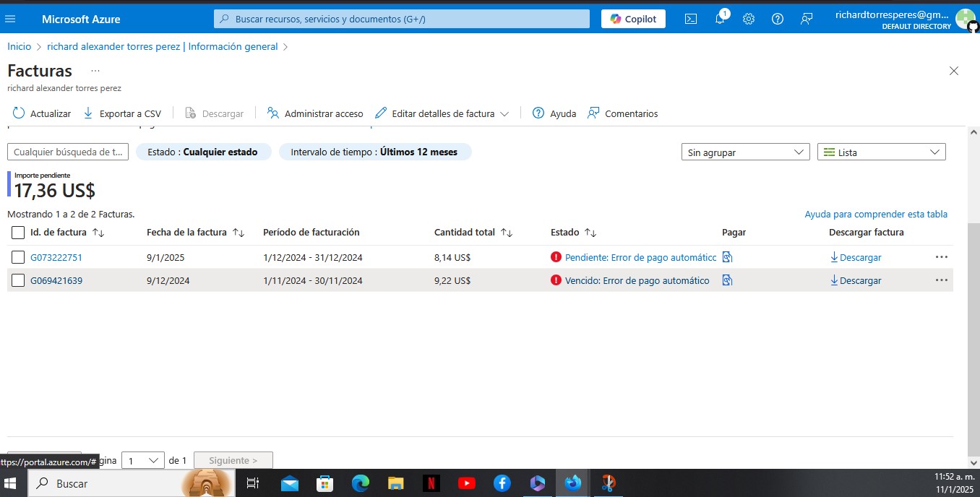Viewport: 980px width, 497px height.
Task: Open Ayuda in the toolbar
Action: (554, 113)
